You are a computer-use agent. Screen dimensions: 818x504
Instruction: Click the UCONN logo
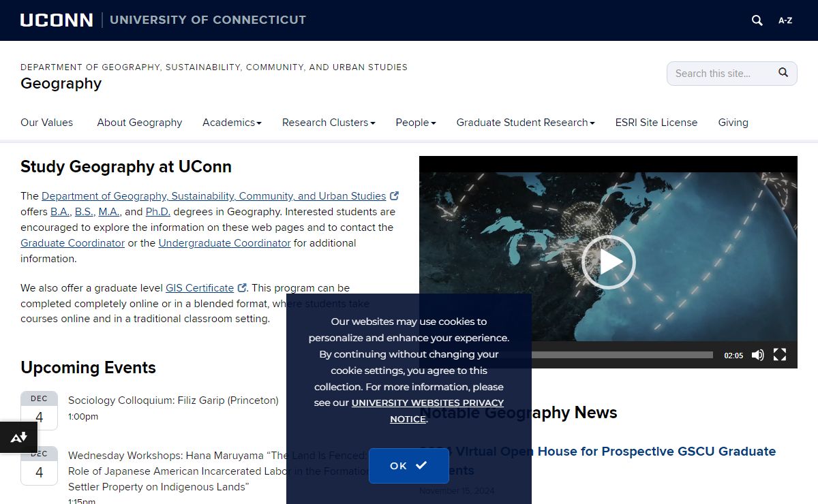pyautogui.click(x=57, y=20)
